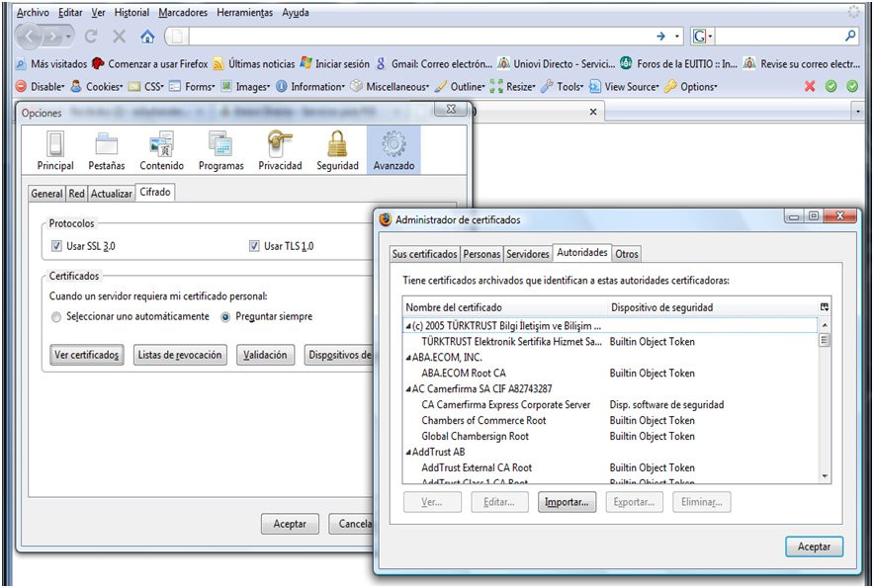The width and height of the screenshot is (874, 588).
Task: Open Outline menu in developer toolbar
Action: [x=461, y=86]
